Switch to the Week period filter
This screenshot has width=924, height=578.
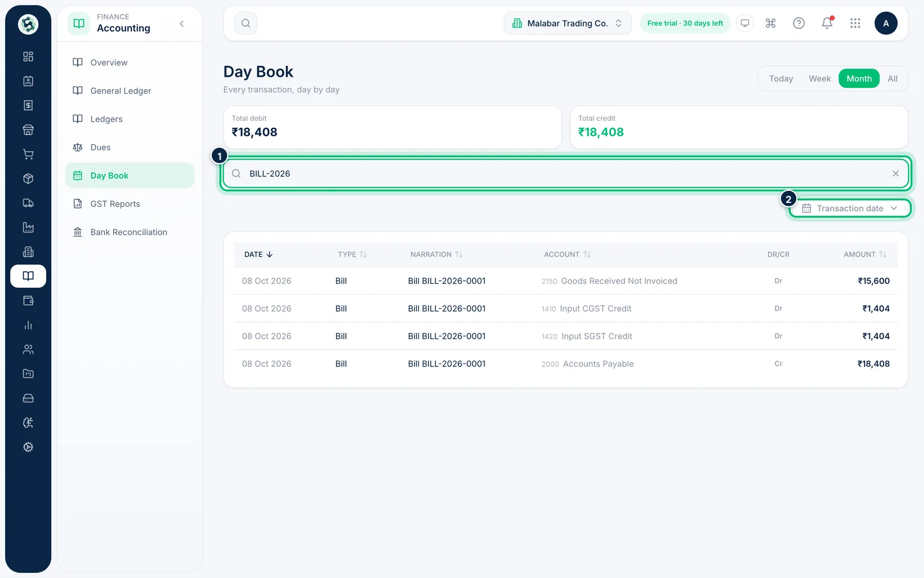[819, 79]
